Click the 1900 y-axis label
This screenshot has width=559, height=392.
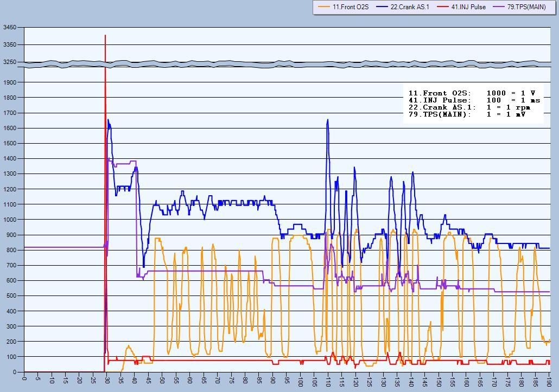[9, 82]
